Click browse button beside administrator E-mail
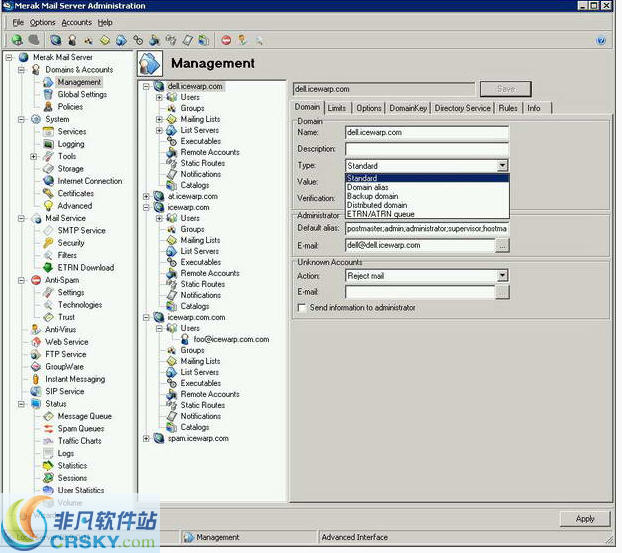Viewport: 622px width, 553px height. (503, 245)
